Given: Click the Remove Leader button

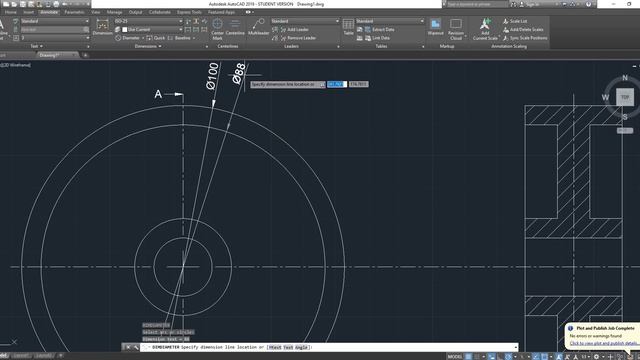Looking at the screenshot, I should 298,38.
